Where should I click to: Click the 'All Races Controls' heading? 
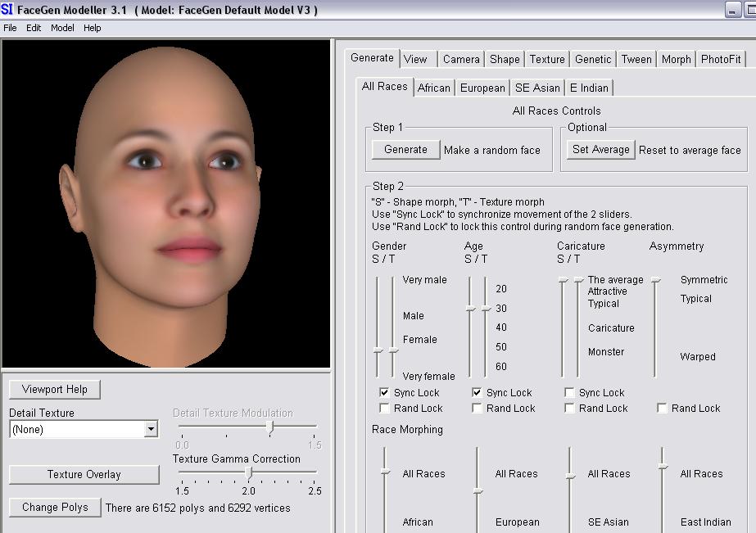tap(557, 111)
